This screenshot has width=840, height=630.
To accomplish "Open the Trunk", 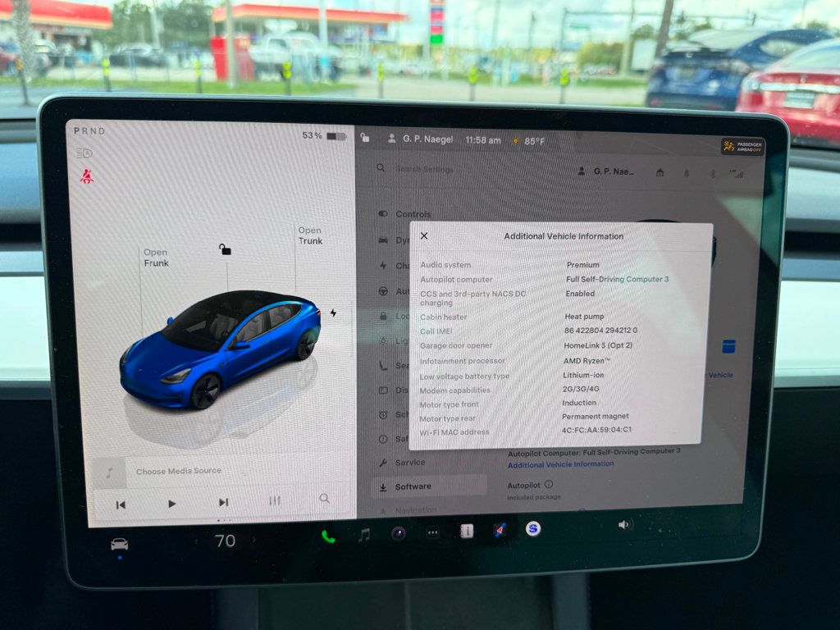I will click(310, 235).
